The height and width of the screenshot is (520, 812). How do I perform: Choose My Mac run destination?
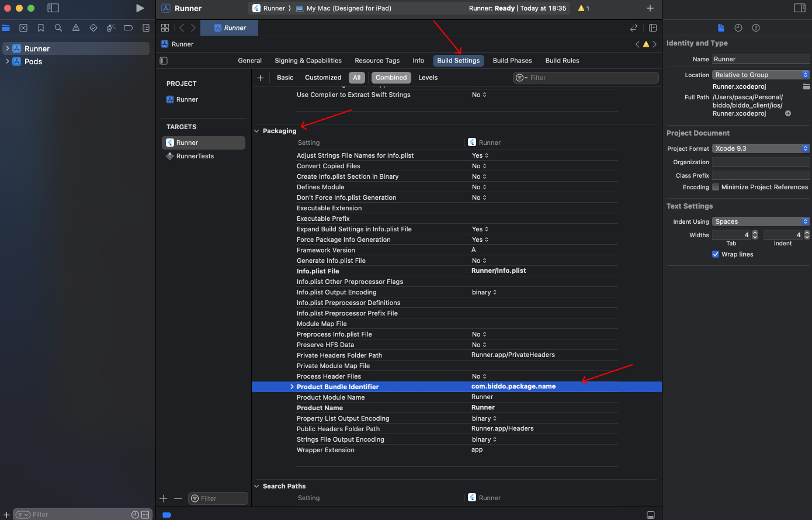tap(343, 8)
